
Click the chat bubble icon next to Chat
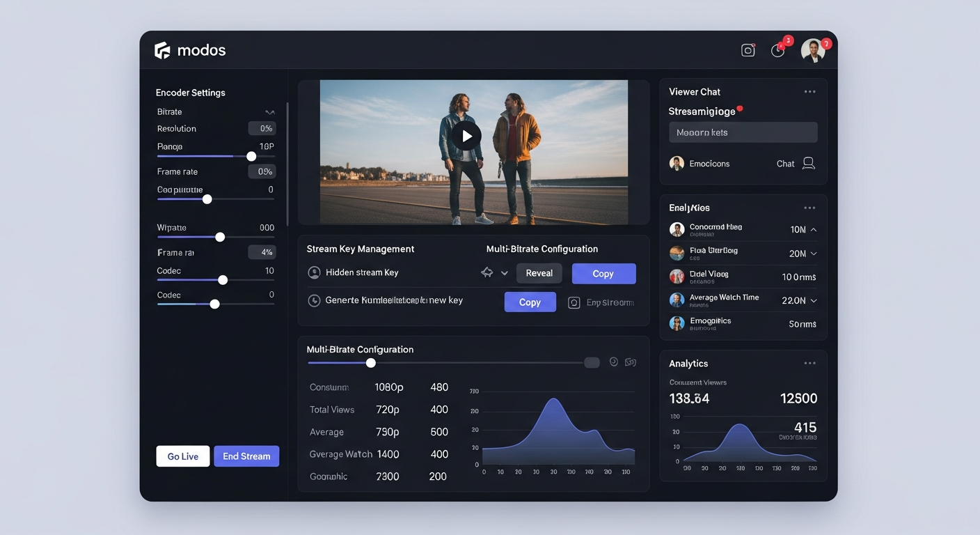[x=808, y=163]
